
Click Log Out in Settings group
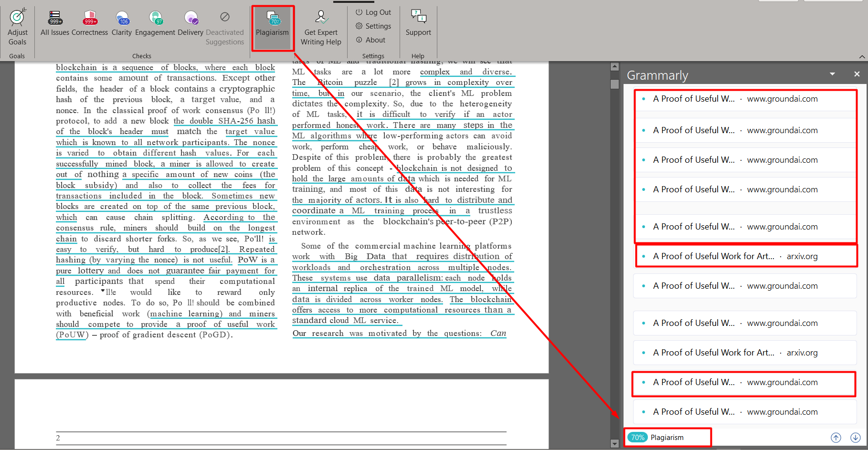click(x=373, y=12)
